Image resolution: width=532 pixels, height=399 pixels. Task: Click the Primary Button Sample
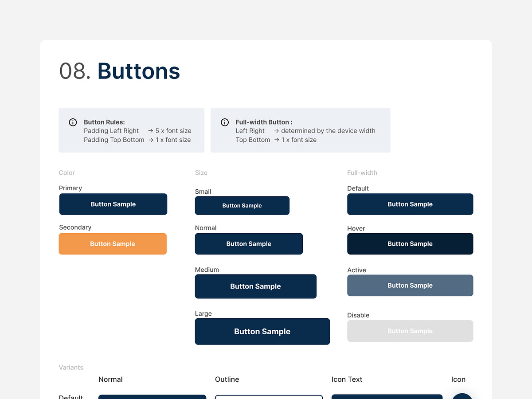coord(113,204)
